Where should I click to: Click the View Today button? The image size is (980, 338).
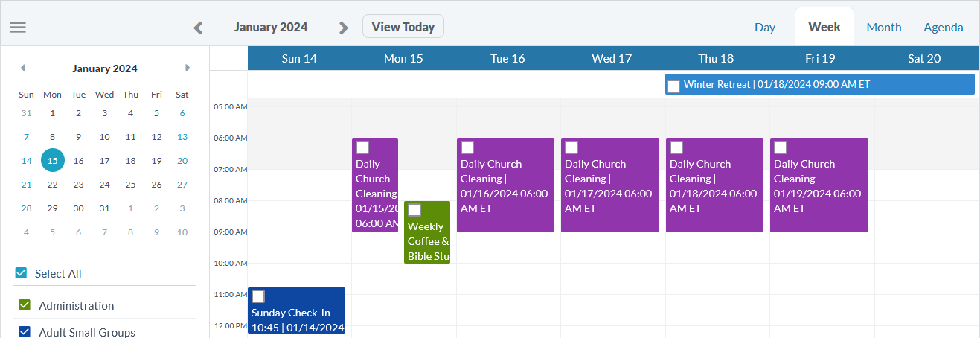pyautogui.click(x=403, y=27)
